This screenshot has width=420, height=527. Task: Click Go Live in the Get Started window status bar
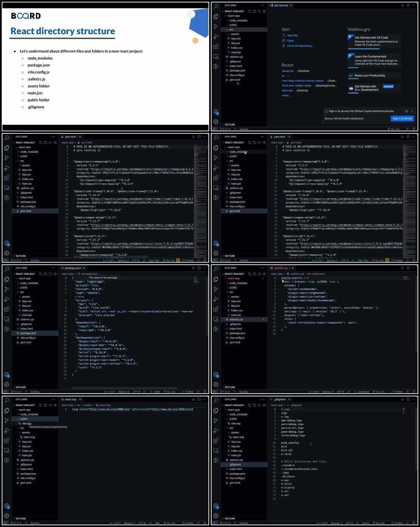[393, 129]
